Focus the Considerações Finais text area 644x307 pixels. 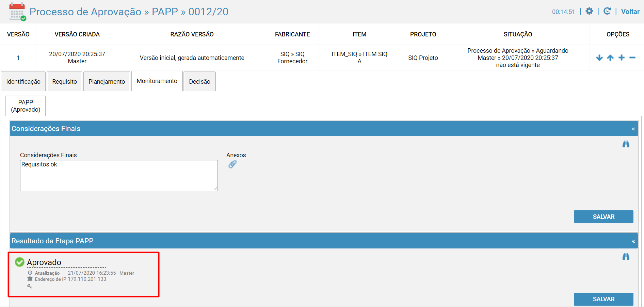pos(119,176)
